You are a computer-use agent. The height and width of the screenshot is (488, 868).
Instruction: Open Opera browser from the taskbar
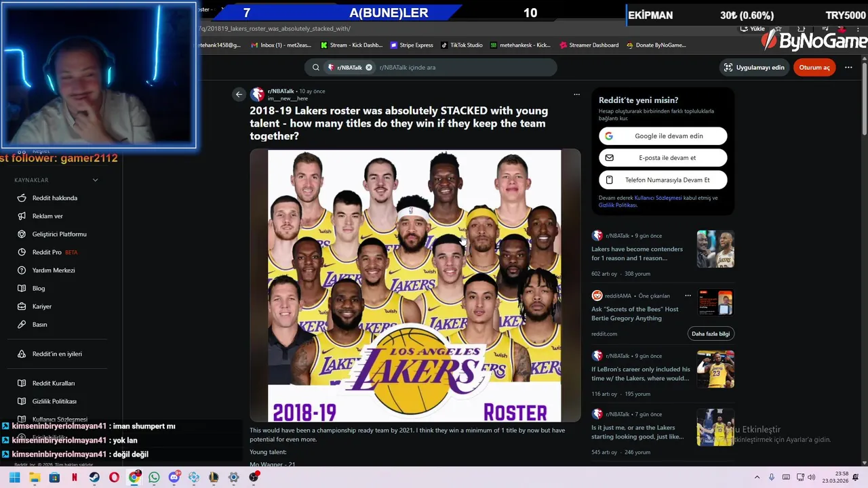[114, 477]
